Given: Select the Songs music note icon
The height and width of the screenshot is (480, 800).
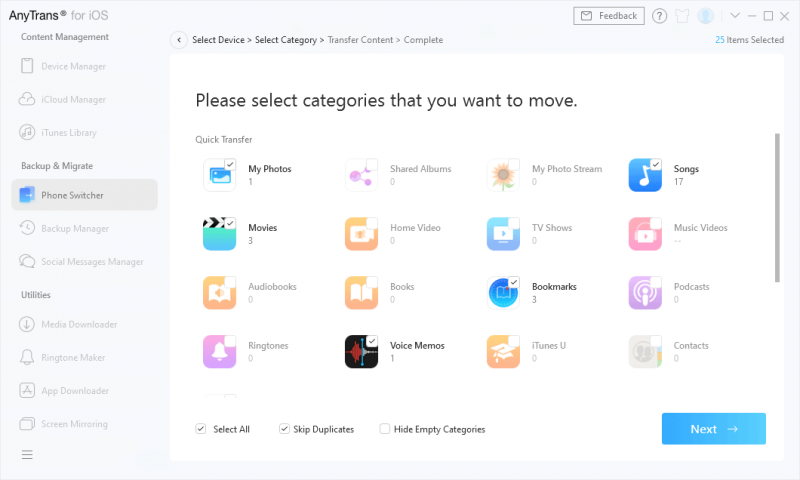Looking at the screenshot, I should click(645, 175).
